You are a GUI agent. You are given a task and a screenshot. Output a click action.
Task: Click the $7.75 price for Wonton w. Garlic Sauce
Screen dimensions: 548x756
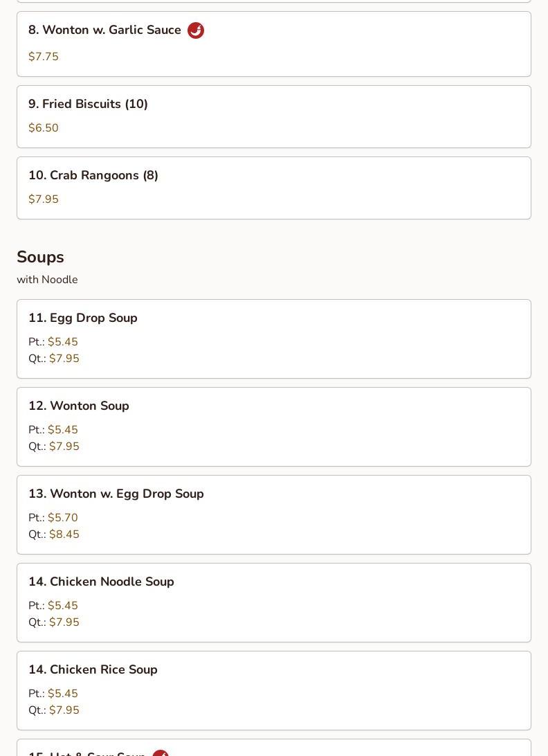point(44,57)
